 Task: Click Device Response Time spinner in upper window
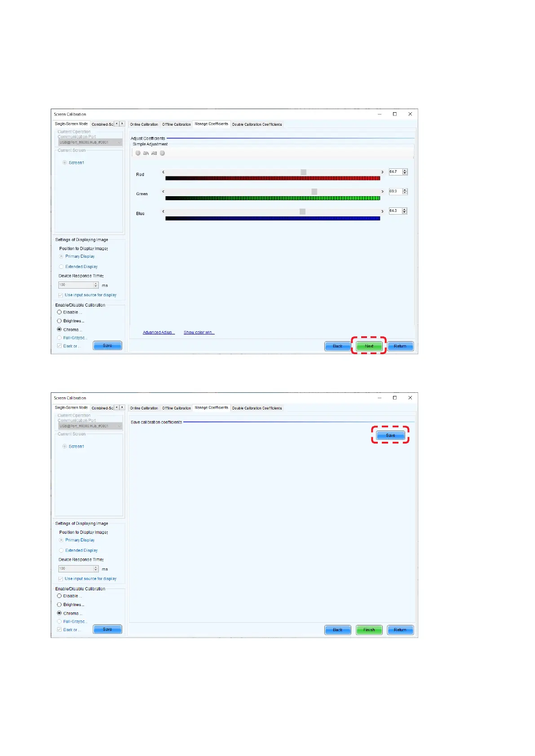96,285
